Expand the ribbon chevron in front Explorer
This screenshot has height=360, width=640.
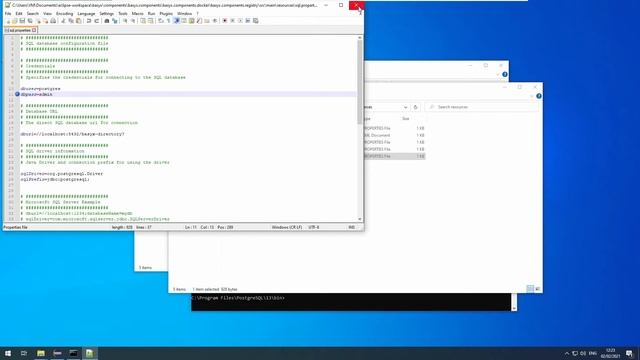tap(531, 96)
